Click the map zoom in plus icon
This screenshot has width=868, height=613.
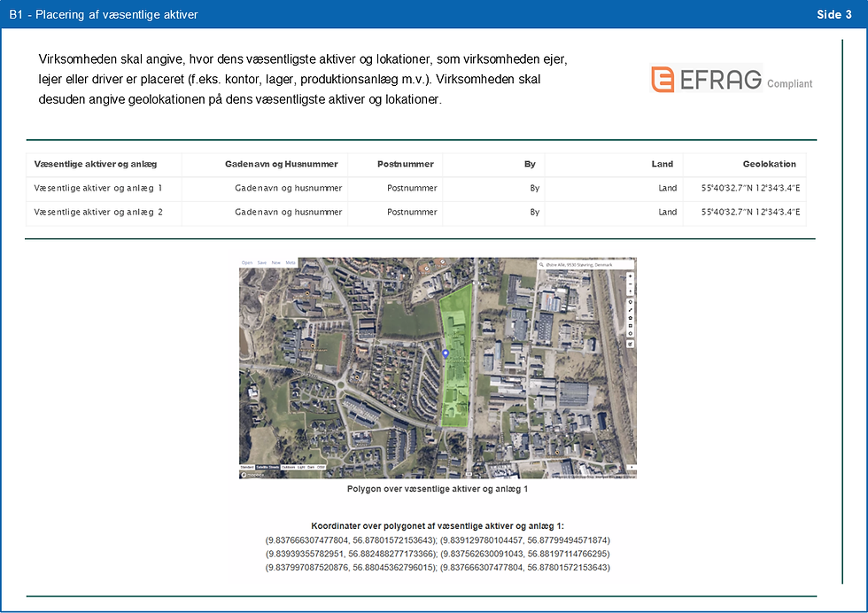click(630, 275)
